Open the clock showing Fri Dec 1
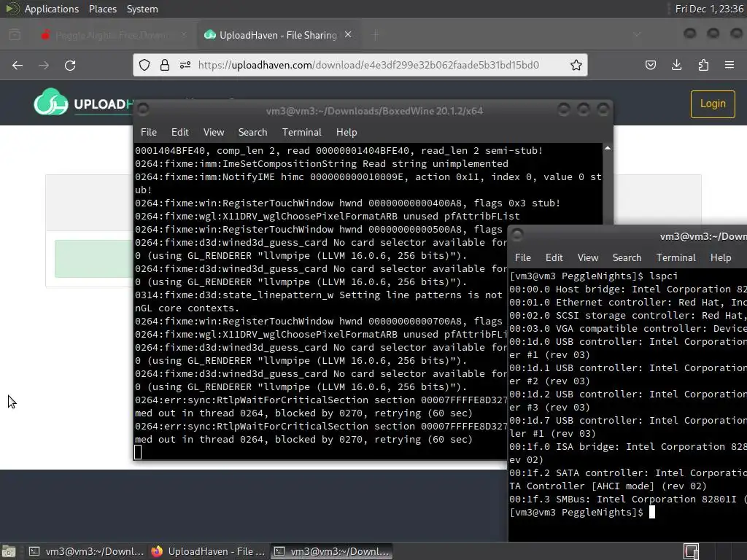747x560 pixels. (x=709, y=9)
